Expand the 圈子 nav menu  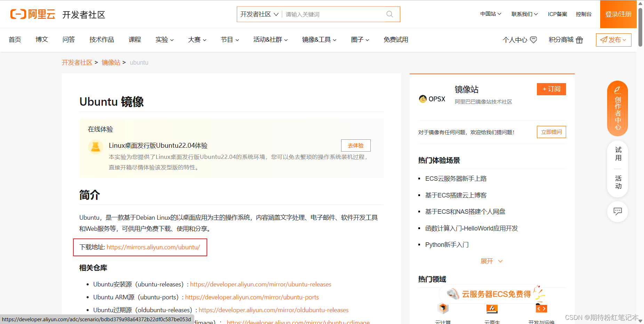pyautogui.click(x=360, y=40)
